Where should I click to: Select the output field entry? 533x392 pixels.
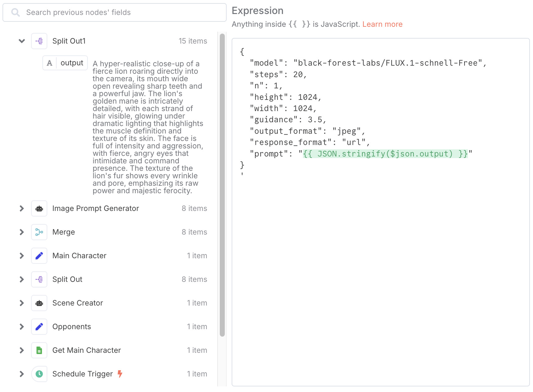(72, 63)
